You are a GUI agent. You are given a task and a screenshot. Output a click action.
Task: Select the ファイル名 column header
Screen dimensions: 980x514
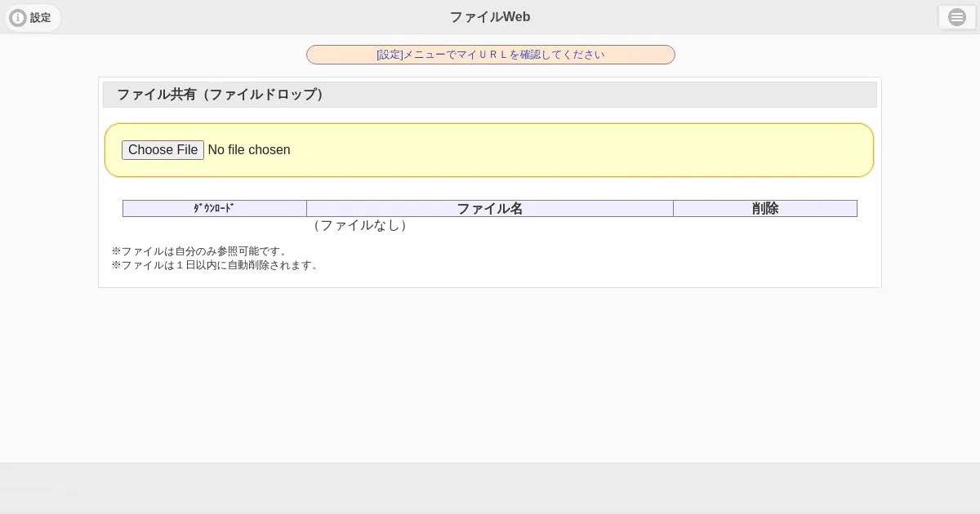pos(489,209)
